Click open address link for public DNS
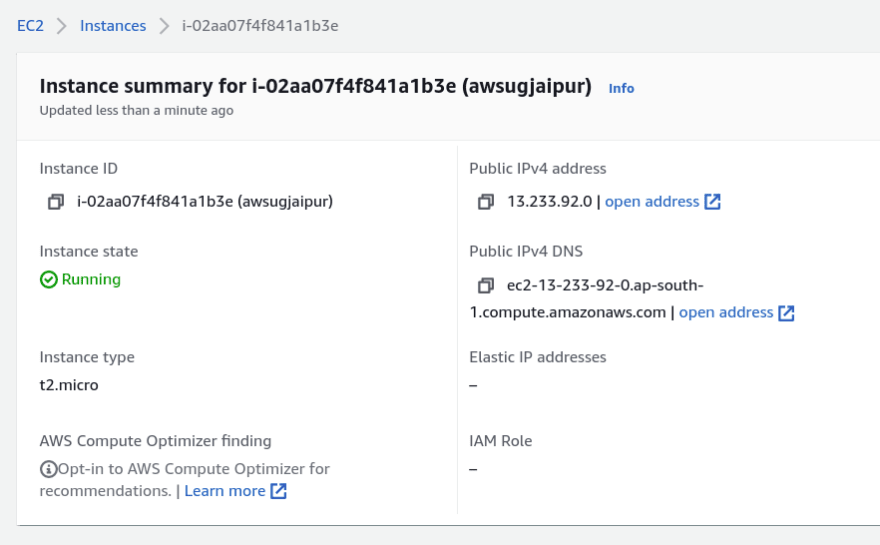Screen dimensions: 880x545 (x=726, y=312)
